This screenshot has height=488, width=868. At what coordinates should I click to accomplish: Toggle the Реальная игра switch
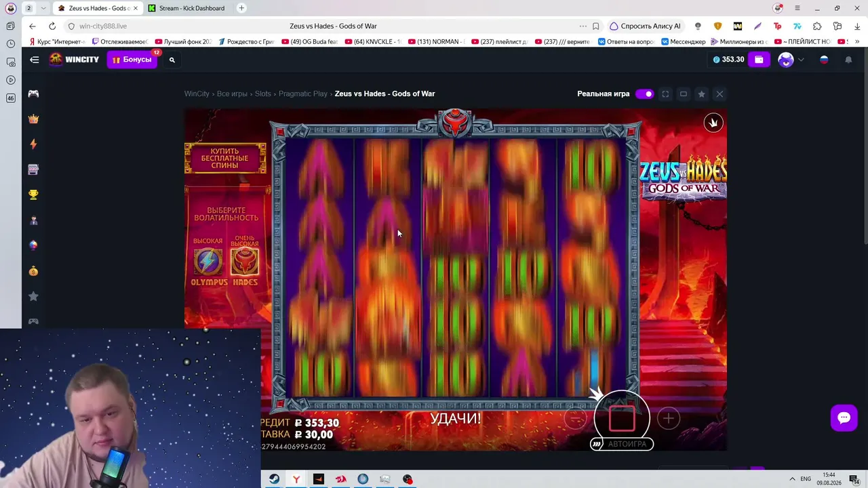pyautogui.click(x=644, y=94)
